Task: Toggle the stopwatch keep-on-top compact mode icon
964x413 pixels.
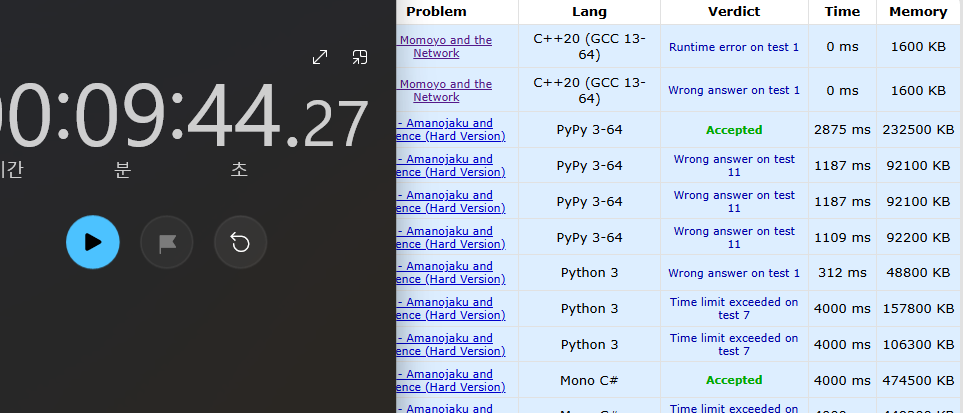Action: pos(360,57)
